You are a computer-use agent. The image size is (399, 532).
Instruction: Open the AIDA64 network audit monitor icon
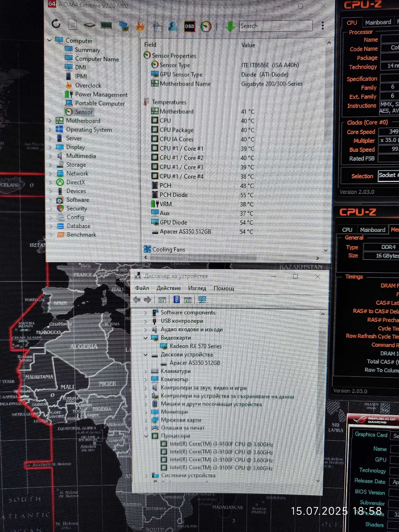(124, 26)
